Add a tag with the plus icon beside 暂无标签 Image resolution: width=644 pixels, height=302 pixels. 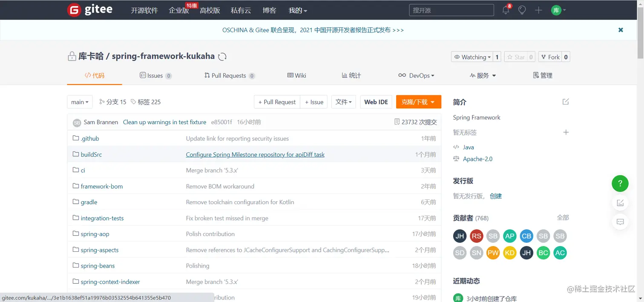click(566, 132)
